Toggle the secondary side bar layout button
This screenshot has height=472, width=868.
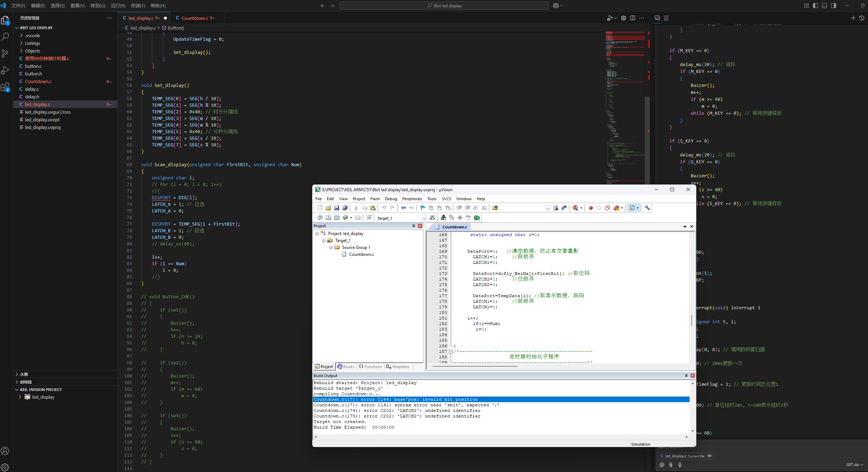[x=834, y=6]
